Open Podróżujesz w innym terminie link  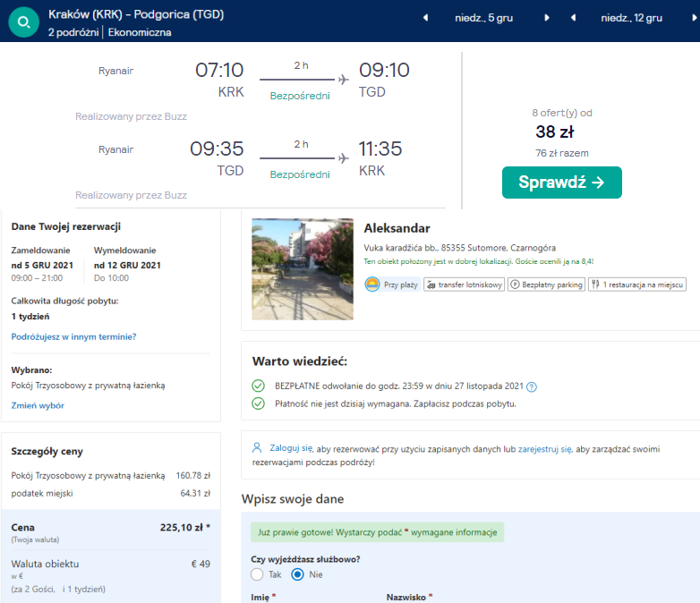(73, 336)
